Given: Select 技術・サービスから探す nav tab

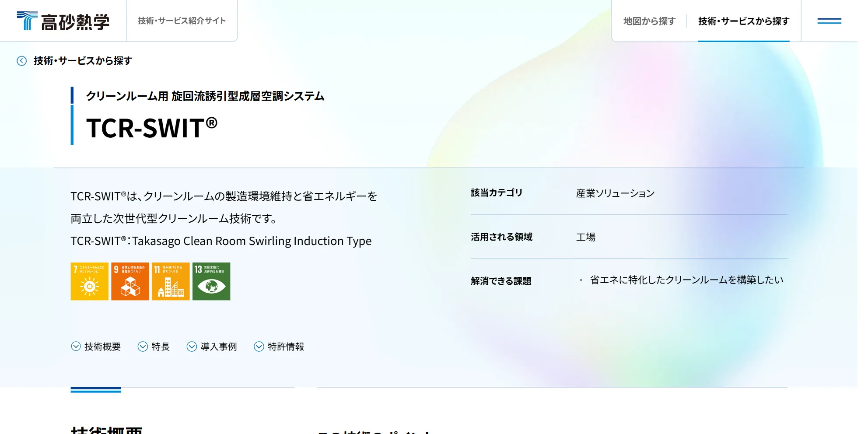Looking at the screenshot, I should 744,21.
